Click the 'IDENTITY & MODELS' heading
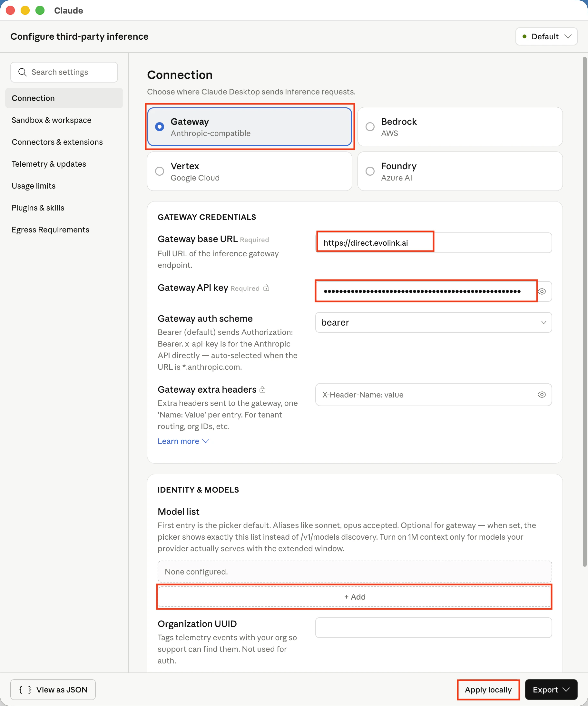The image size is (588, 706). coord(198,490)
